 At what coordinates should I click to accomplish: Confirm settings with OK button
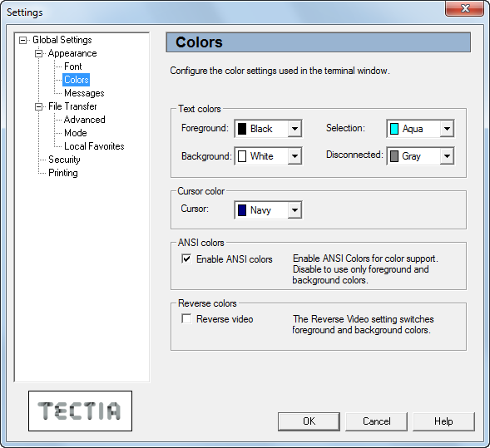309,421
